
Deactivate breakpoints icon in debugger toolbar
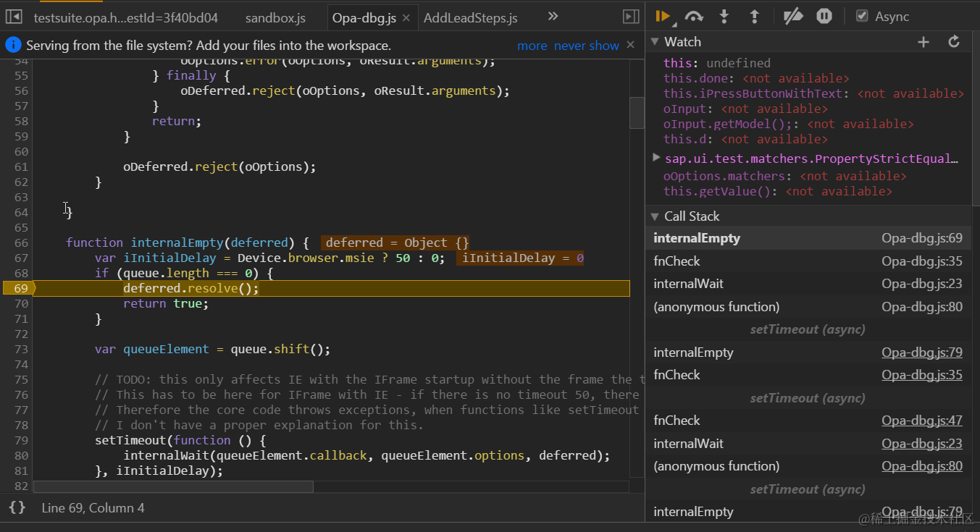[x=794, y=17]
